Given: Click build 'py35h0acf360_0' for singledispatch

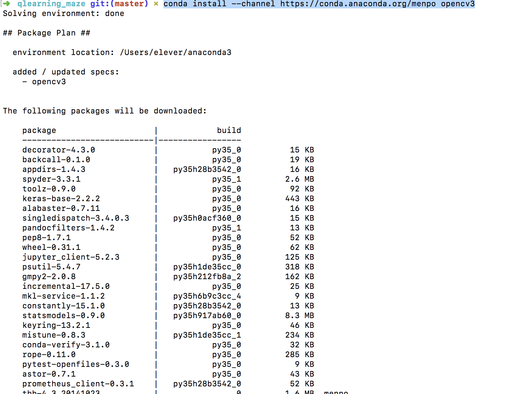Looking at the screenshot, I should 207,218.
